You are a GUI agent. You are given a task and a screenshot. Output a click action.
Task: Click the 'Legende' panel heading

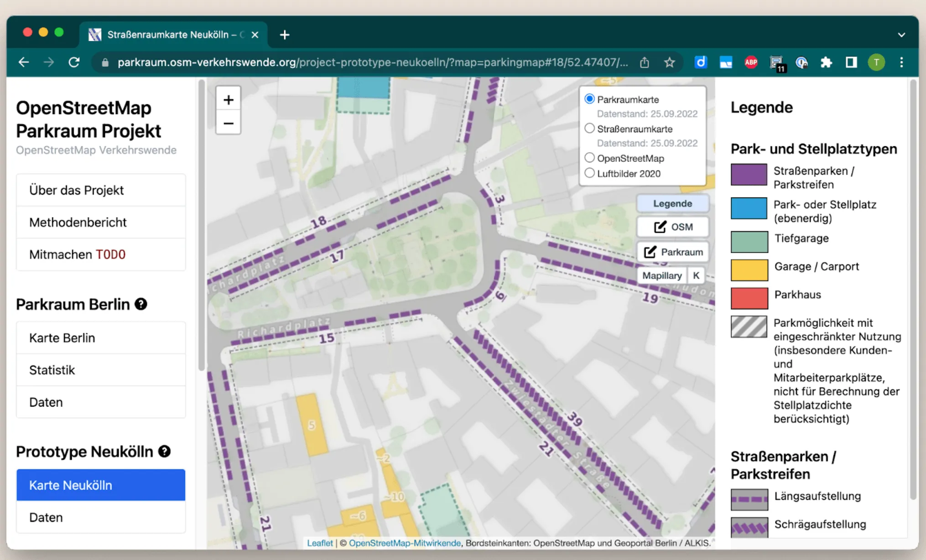click(762, 108)
